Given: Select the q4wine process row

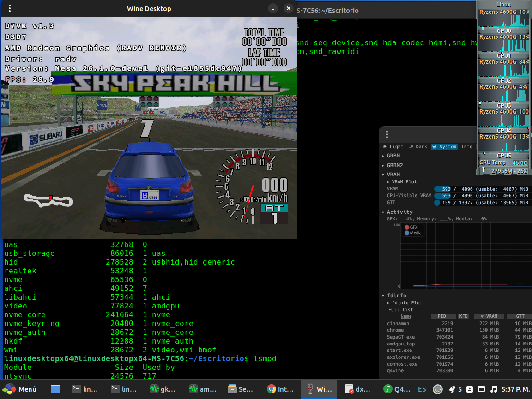Looking at the screenshot, I should point(459,371).
